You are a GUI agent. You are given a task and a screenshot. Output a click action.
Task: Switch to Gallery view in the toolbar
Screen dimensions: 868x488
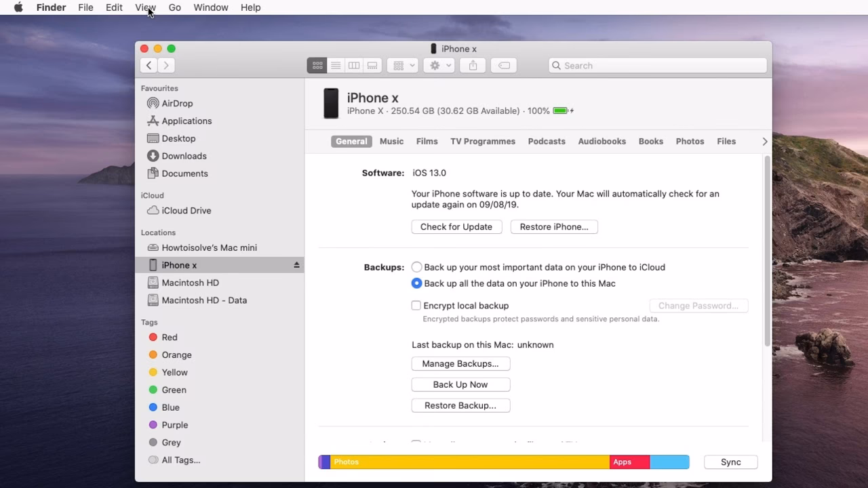click(x=372, y=65)
